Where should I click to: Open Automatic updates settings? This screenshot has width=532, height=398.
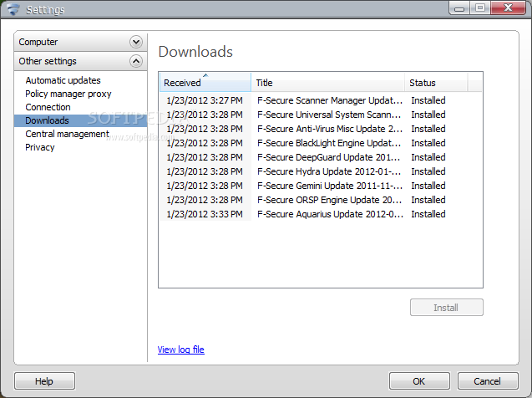point(63,80)
